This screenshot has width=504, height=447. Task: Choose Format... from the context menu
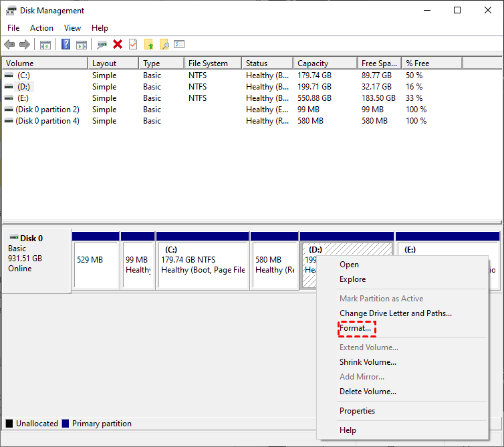[x=355, y=329]
